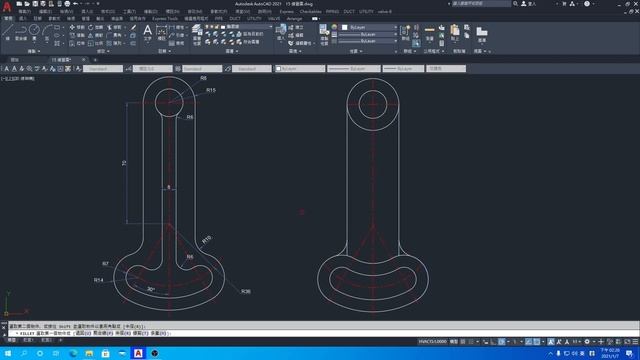The width and height of the screenshot is (640, 360).
Task: Open the ribbon ByLayer linetype dropdown
Action: pos(368,41)
